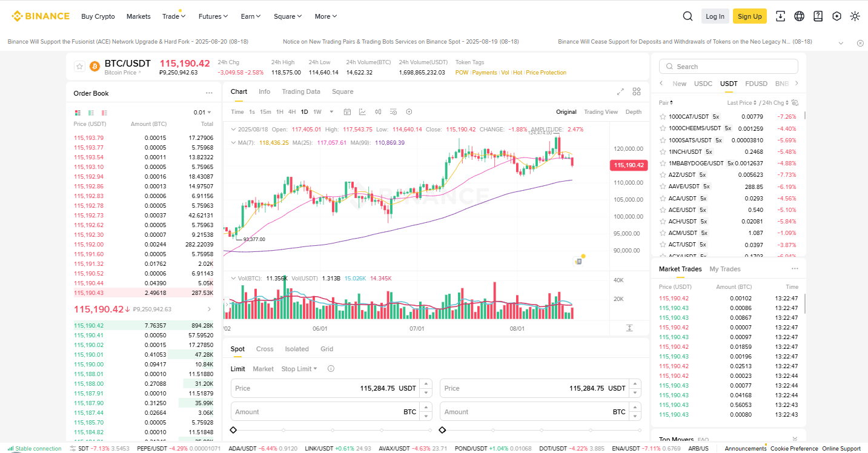
Task: Open the search magnifier in top navigation
Action: [687, 16]
